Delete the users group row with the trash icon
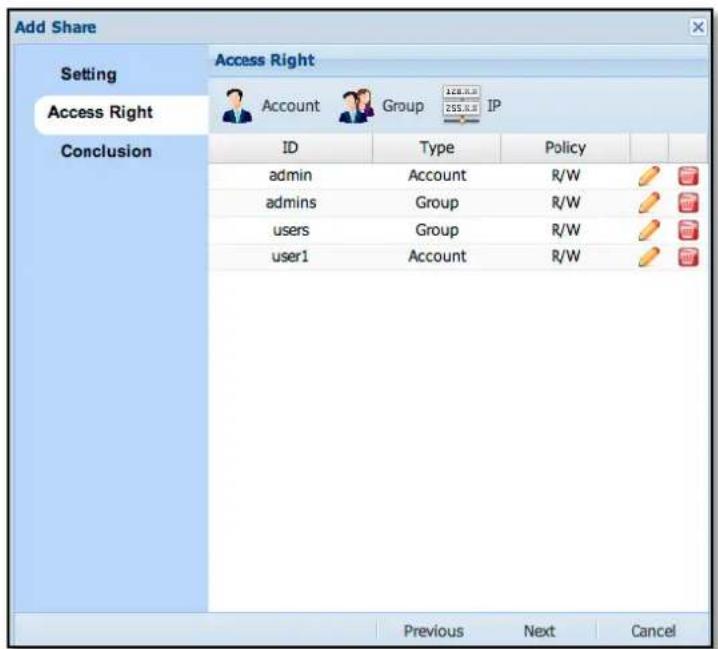This screenshot has width=718, height=649. coord(688,230)
